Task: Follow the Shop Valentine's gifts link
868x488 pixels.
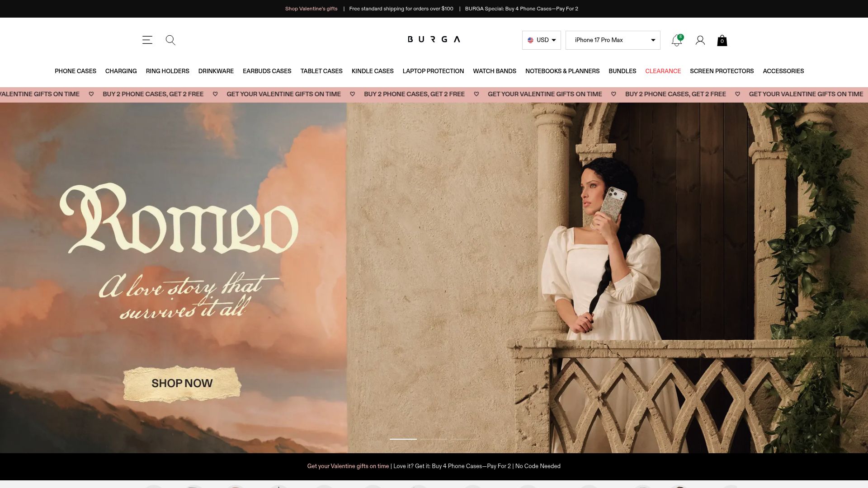Action: [x=311, y=9]
